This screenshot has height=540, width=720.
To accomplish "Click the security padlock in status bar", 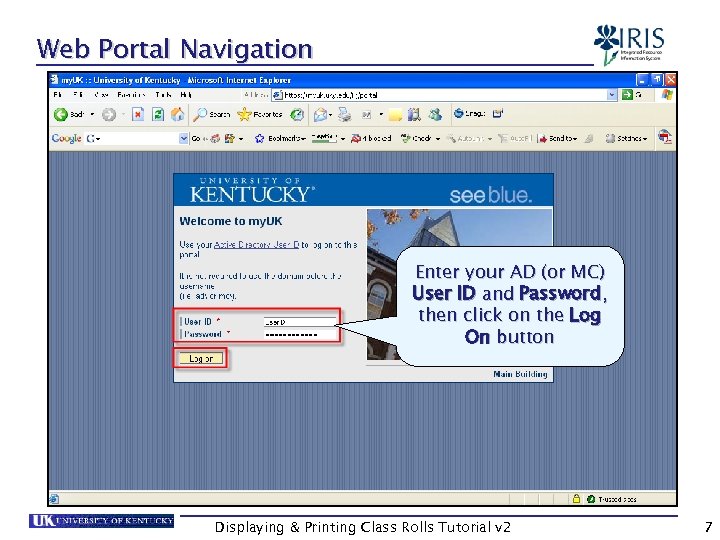I will (576, 499).
